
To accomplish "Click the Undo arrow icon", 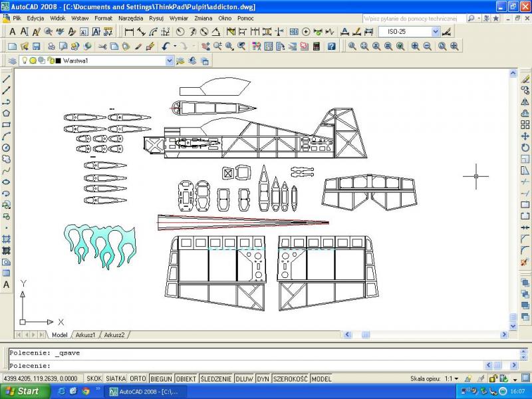I will (165, 46).
